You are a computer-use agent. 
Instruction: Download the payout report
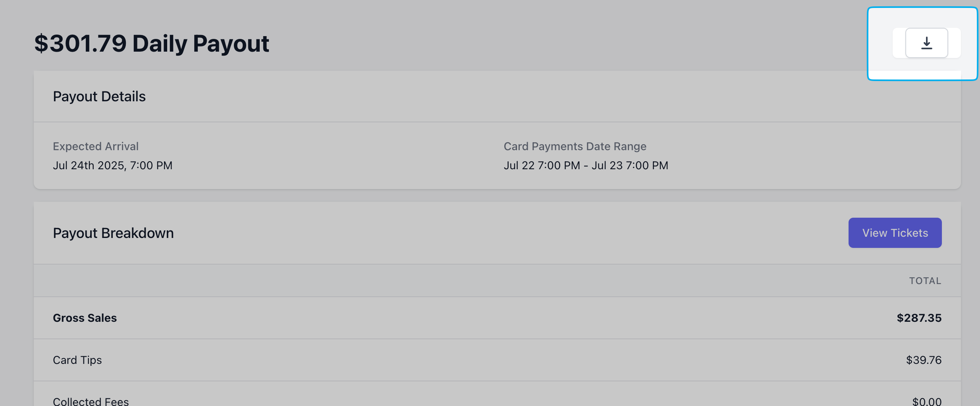pos(926,43)
